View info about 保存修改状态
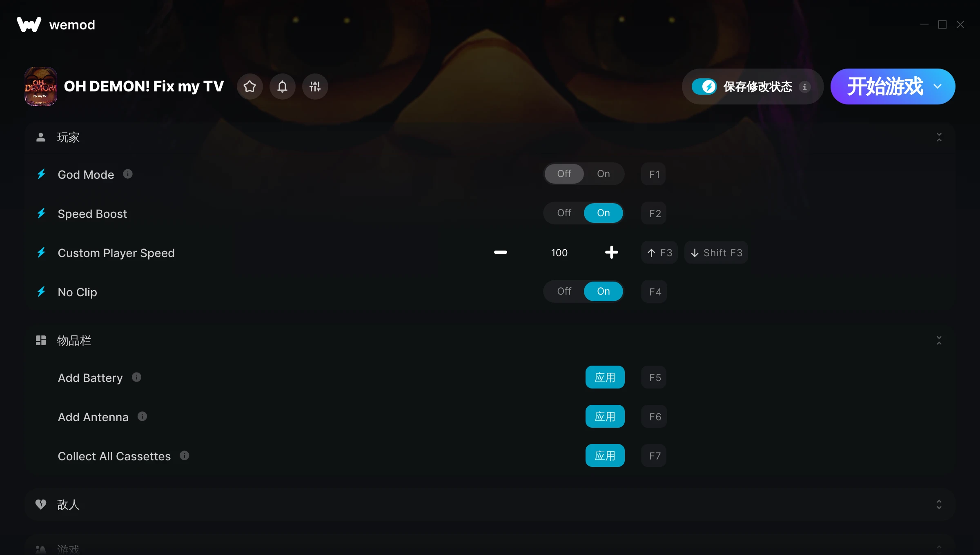Image resolution: width=980 pixels, height=555 pixels. (x=804, y=87)
